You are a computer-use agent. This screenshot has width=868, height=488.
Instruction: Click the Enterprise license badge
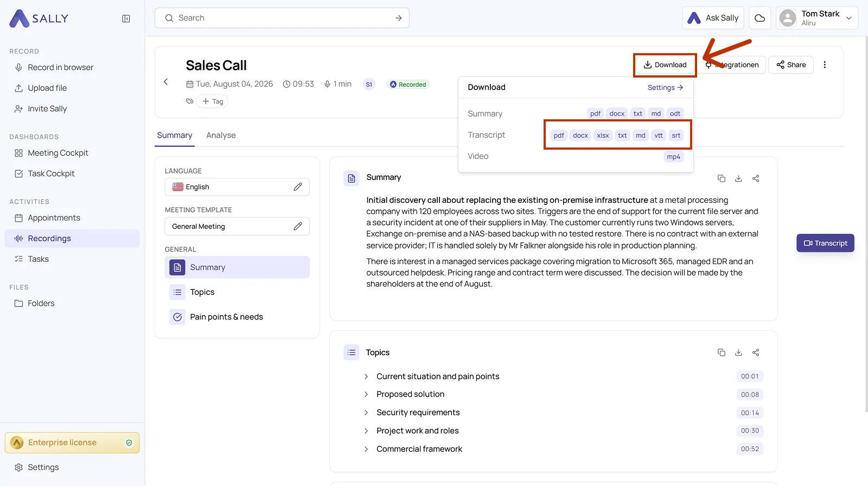tap(72, 443)
